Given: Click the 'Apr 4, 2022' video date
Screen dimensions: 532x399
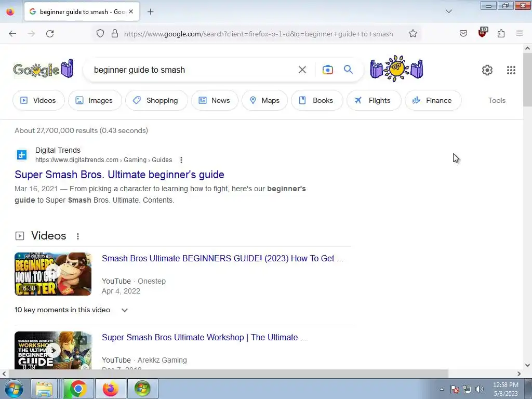Looking at the screenshot, I should click(121, 291).
